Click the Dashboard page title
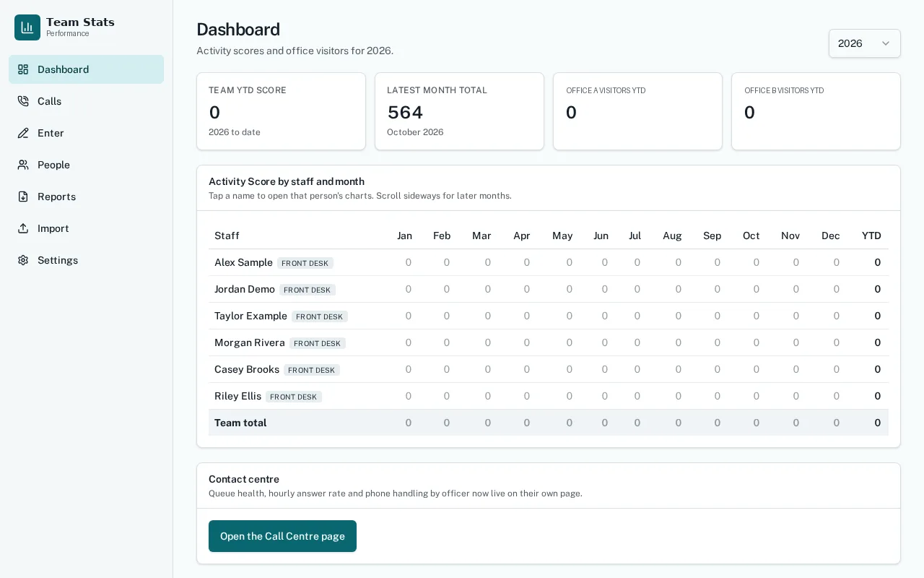Screen dimensions: 924x578 tap(238, 30)
